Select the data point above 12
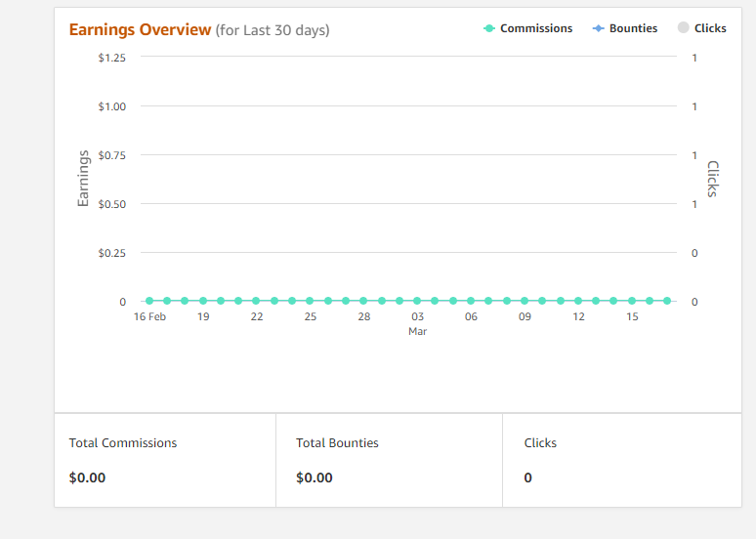Viewport: 756px width, 539px height. [x=578, y=301]
